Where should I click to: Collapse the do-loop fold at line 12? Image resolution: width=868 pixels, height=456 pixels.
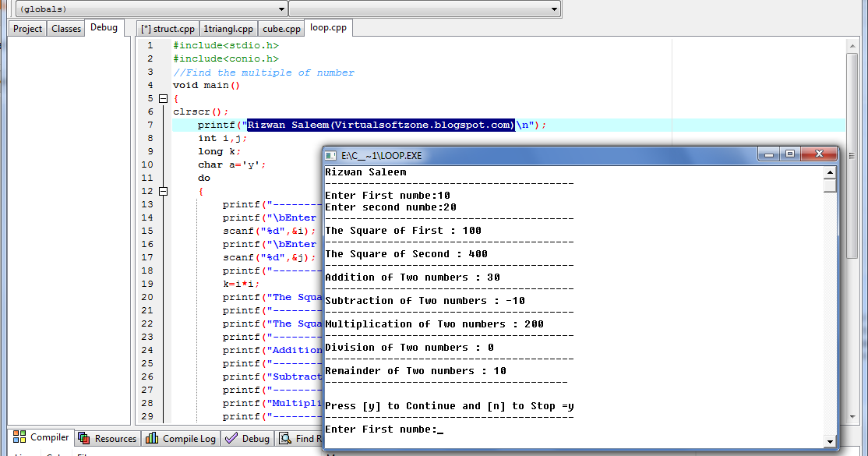164,191
